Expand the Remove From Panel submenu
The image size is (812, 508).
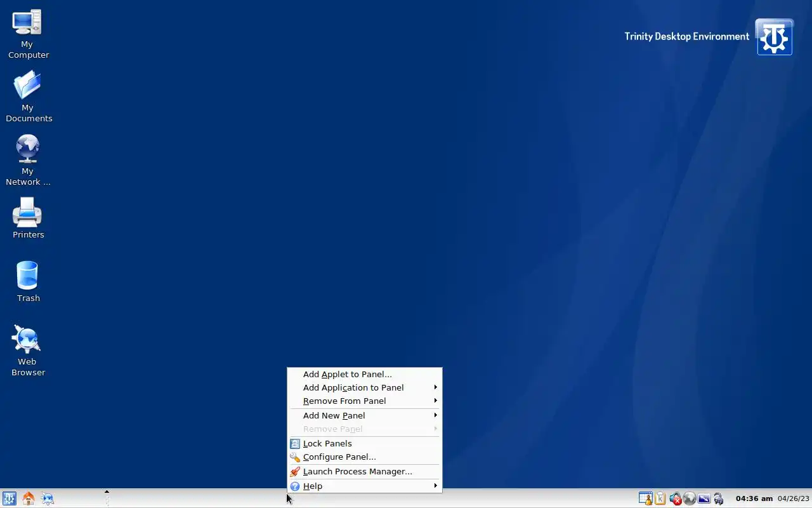tap(364, 401)
